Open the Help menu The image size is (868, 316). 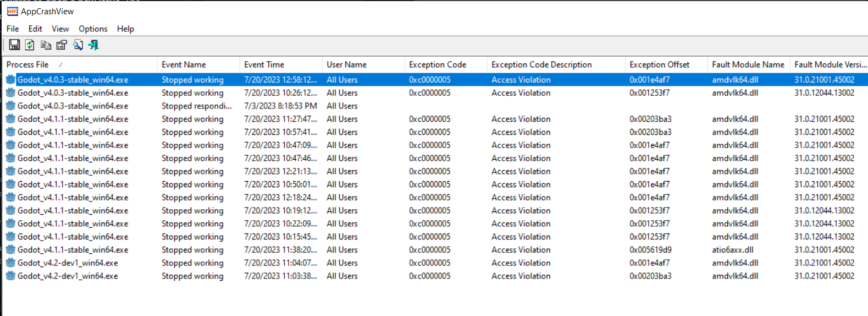coord(125,29)
